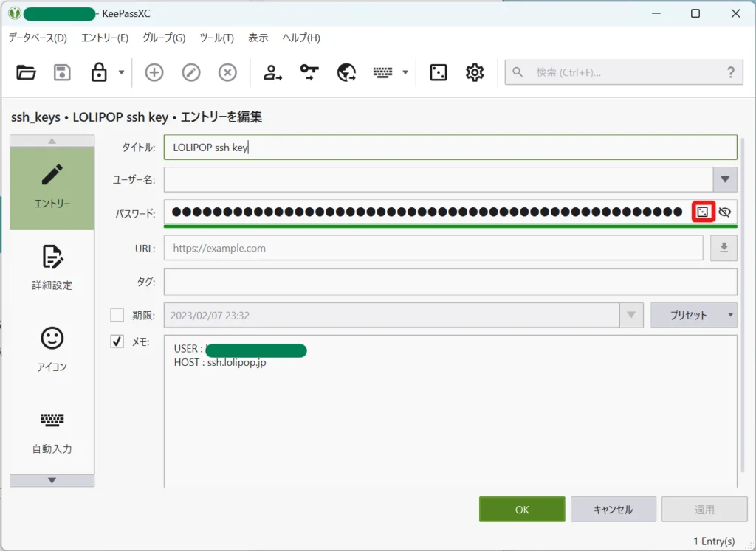Open the プリセット preset dropdown
Image resolution: width=756 pixels, height=551 pixels.
[x=693, y=315]
